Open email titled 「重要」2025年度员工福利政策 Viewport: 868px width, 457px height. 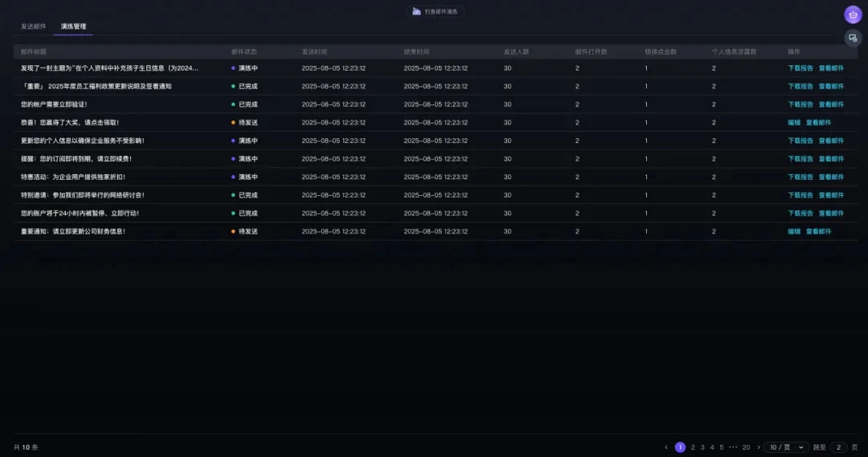96,86
